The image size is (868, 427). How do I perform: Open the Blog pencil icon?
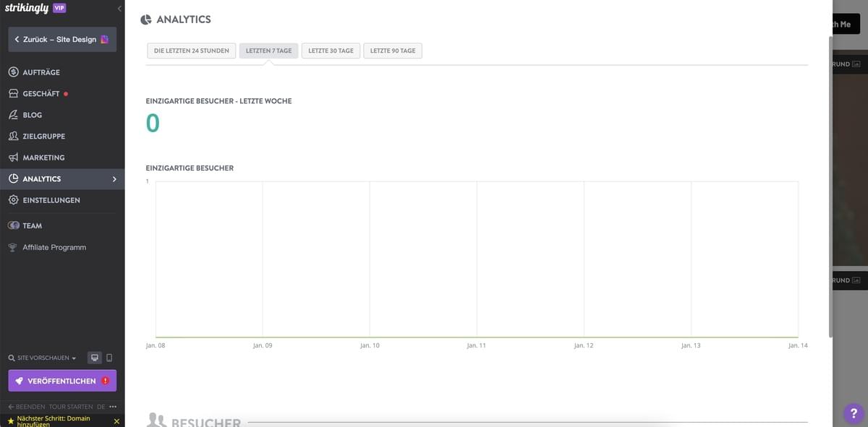[x=12, y=114]
